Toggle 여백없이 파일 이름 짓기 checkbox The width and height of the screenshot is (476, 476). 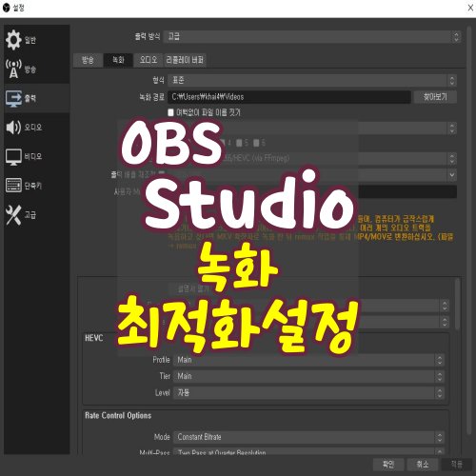click(x=170, y=112)
